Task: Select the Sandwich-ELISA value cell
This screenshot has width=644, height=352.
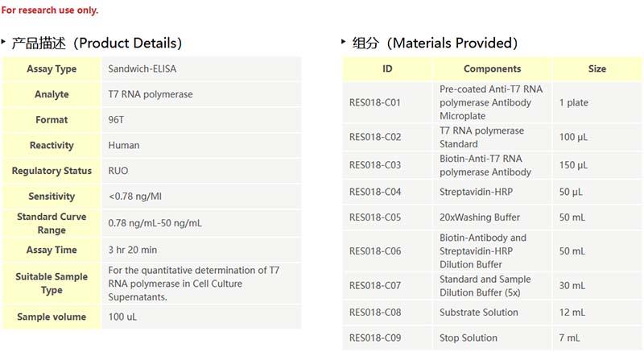Action: (138, 69)
